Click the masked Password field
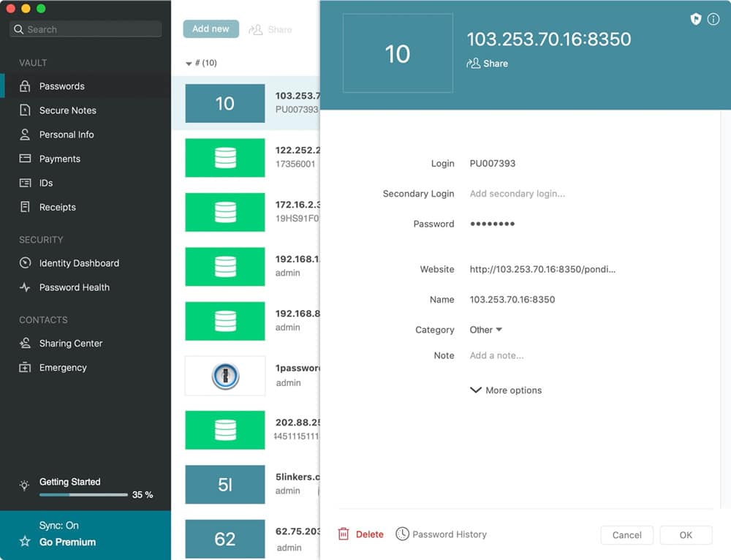The image size is (731, 560). 492,224
